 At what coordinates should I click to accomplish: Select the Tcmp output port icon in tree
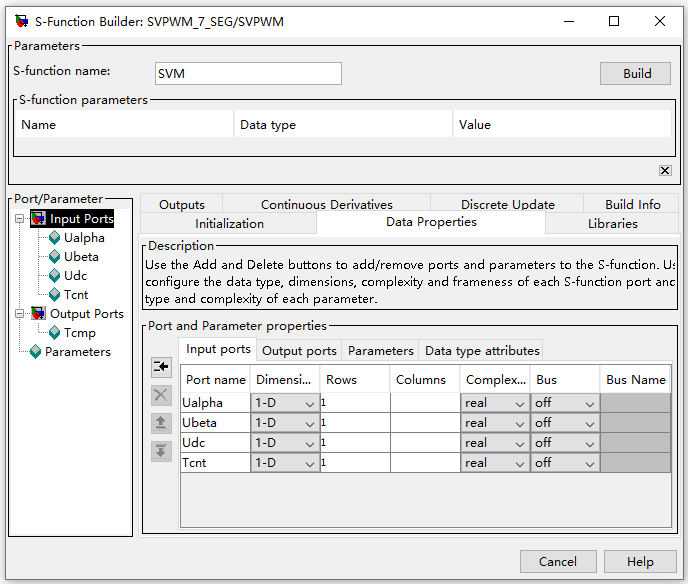(55, 333)
